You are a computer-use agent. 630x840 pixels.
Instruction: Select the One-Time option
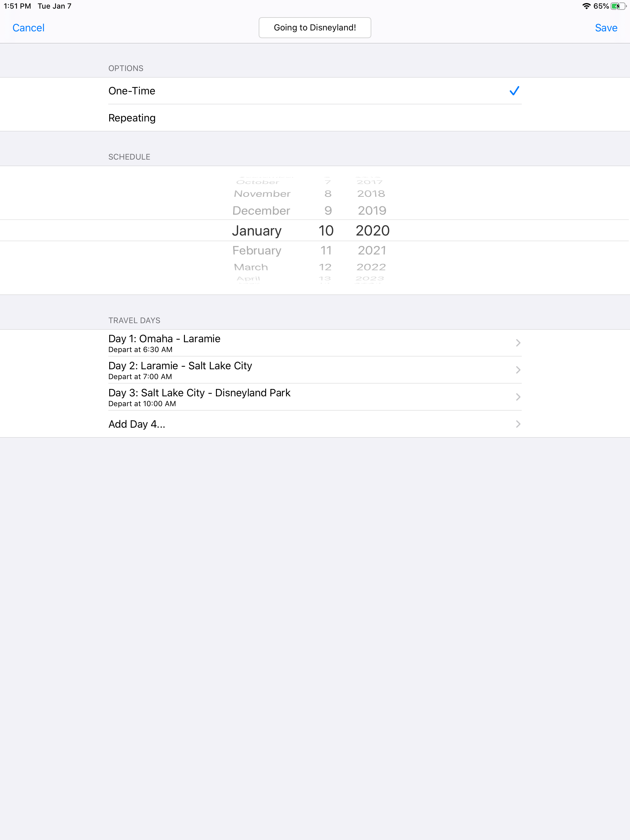click(132, 91)
